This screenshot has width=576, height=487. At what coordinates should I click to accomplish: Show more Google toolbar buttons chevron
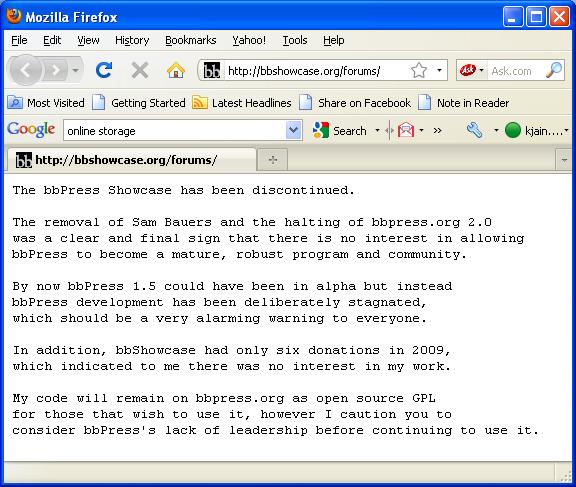pyautogui.click(x=437, y=130)
